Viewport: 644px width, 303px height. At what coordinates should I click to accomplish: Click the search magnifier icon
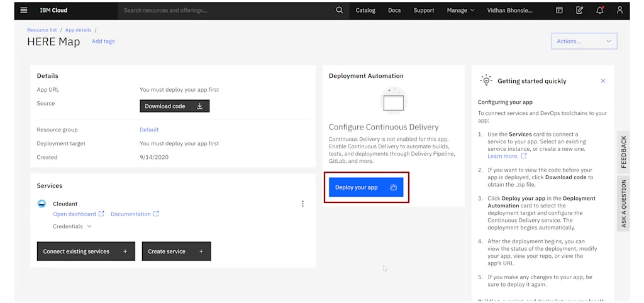point(339,10)
